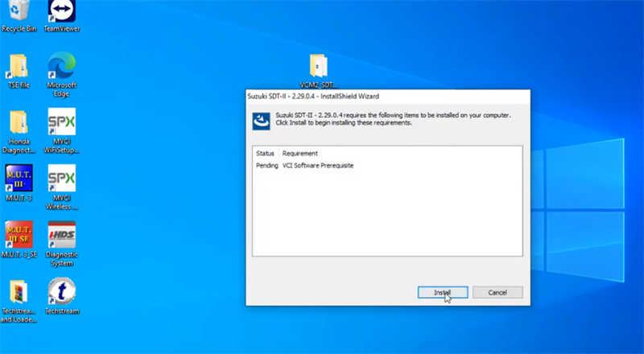Select the M.U.T.-3 SE icon
This screenshot has width=644, height=354.
point(19,240)
